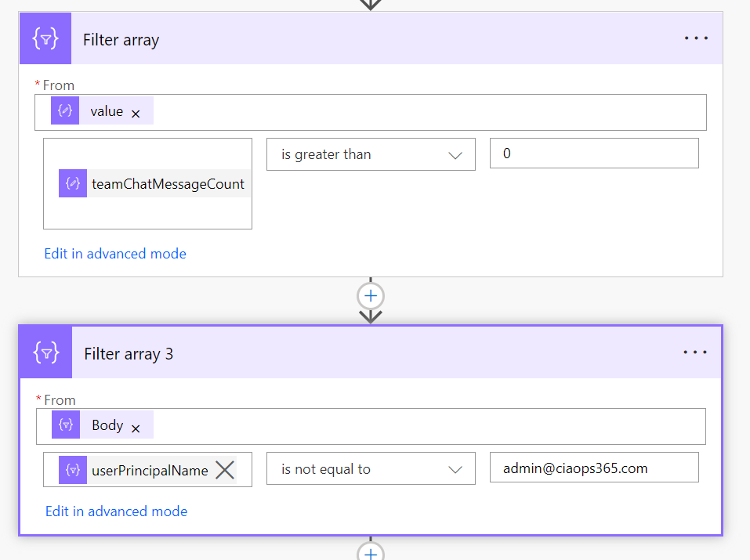Expand the 'is not equal to' dropdown
Image resolution: width=750 pixels, height=560 pixels.
point(371,469)
